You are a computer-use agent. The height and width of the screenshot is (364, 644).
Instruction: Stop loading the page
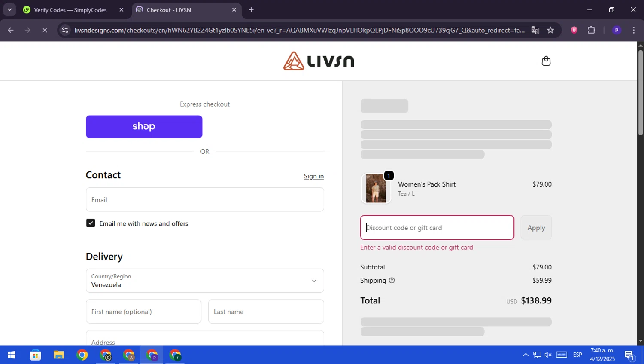point(44,30)
